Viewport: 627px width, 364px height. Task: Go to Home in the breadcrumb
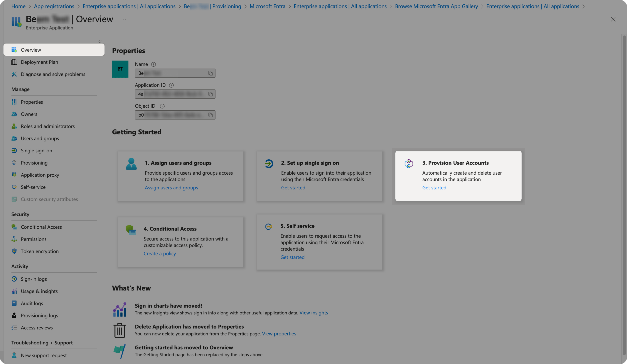click(19, 6)
